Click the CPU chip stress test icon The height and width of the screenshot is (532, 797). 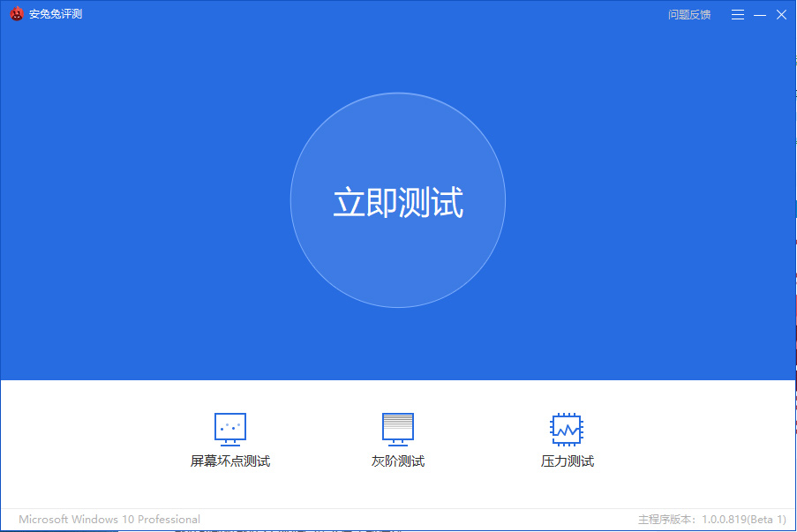[565, 428]
